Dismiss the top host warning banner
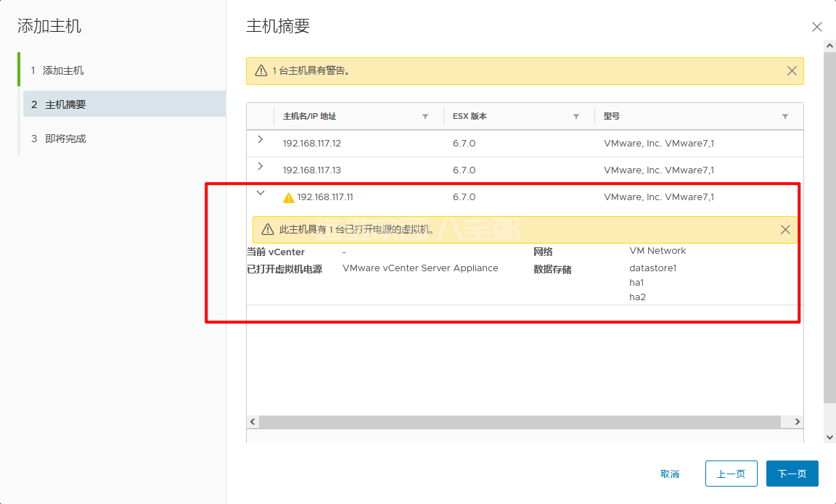The width and height of the screenshot is (836, 504). [x=792, y=71]
